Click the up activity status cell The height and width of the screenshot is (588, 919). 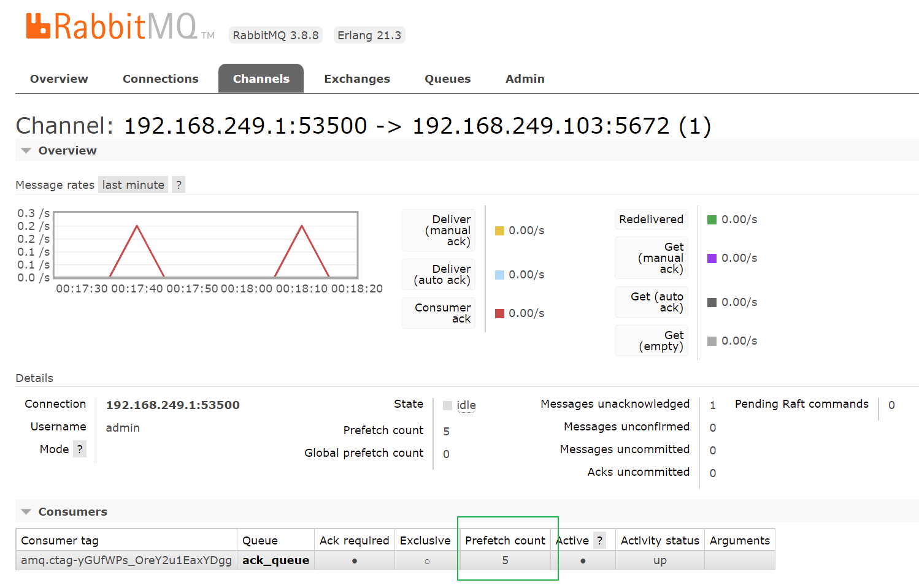pyautogui.click(x=660, y=560)
